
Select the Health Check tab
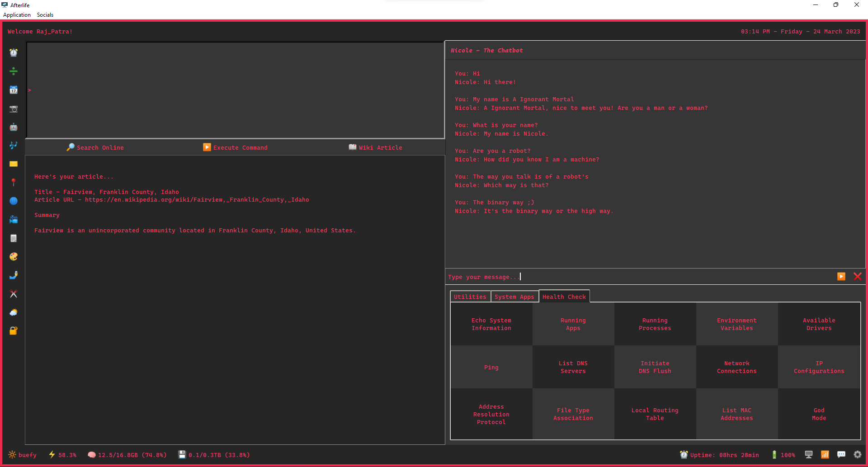(564, 297)
